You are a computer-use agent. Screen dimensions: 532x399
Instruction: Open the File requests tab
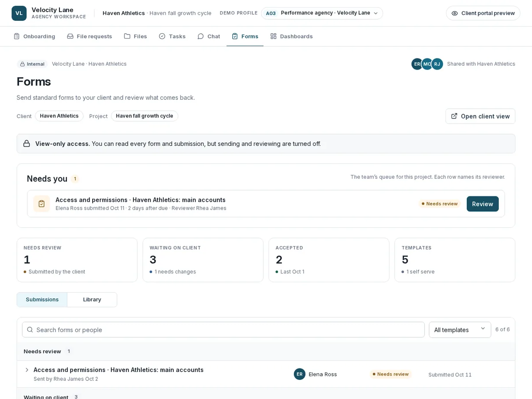pos(90,36)
